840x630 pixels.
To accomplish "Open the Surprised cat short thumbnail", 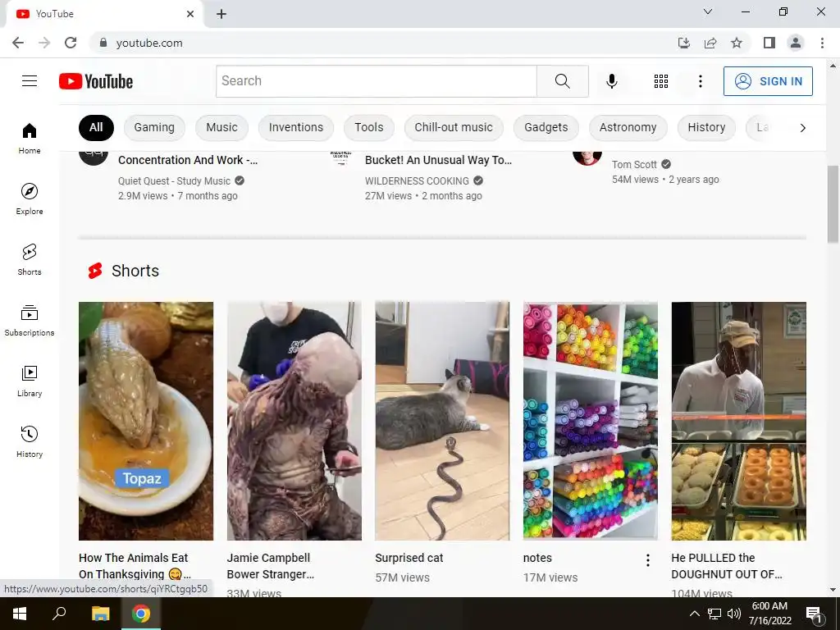I will [442, 421].
